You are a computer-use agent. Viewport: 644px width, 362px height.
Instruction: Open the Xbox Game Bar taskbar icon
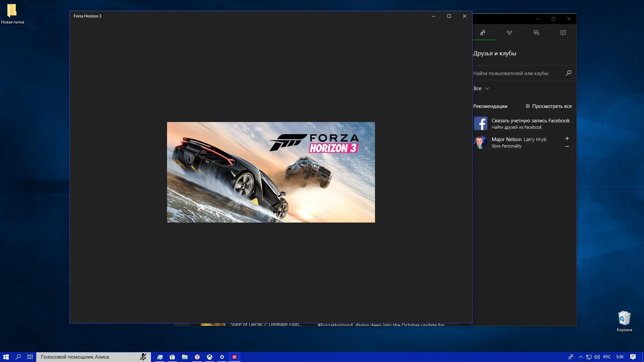(x=210, y=357)
